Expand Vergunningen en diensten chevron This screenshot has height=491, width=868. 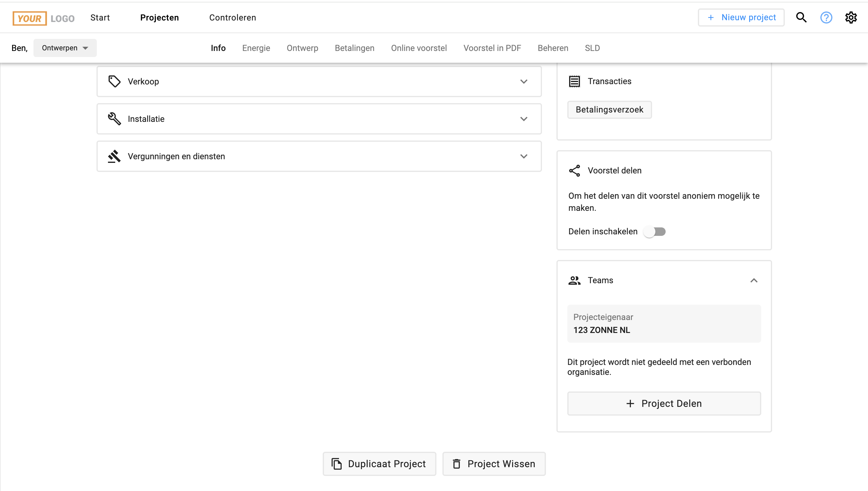tap(524, 157)
